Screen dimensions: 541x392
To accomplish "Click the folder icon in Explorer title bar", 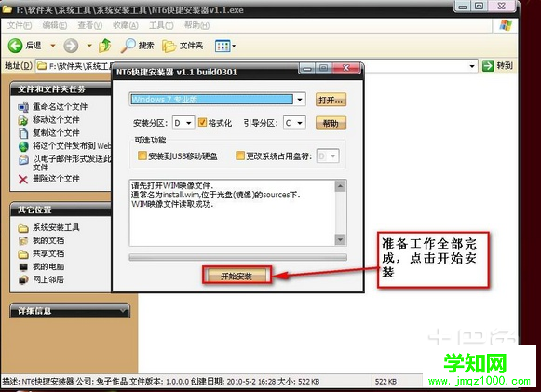I will tap(7, 9).
